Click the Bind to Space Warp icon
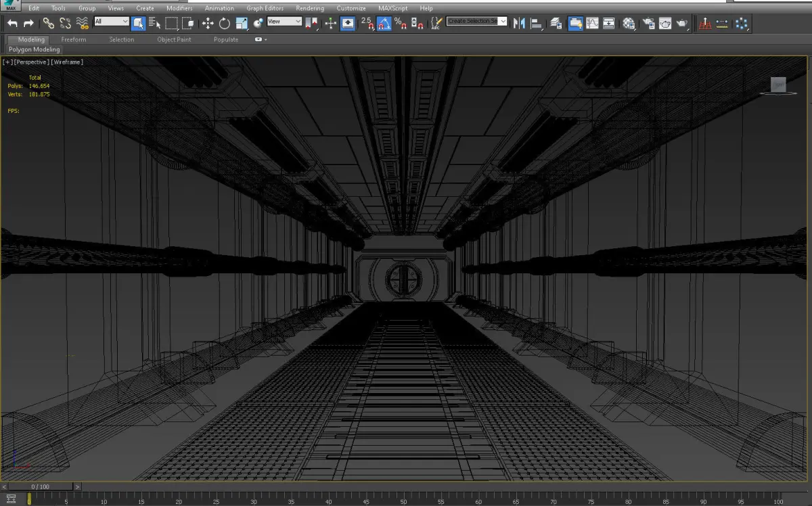 [83, 23]
